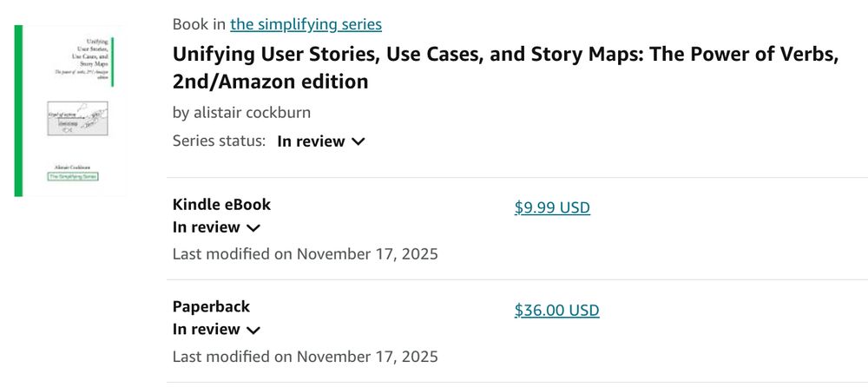Click the Paperback last modified date
The width and height of the screenshot is (868, 387).
pos(305,357)
